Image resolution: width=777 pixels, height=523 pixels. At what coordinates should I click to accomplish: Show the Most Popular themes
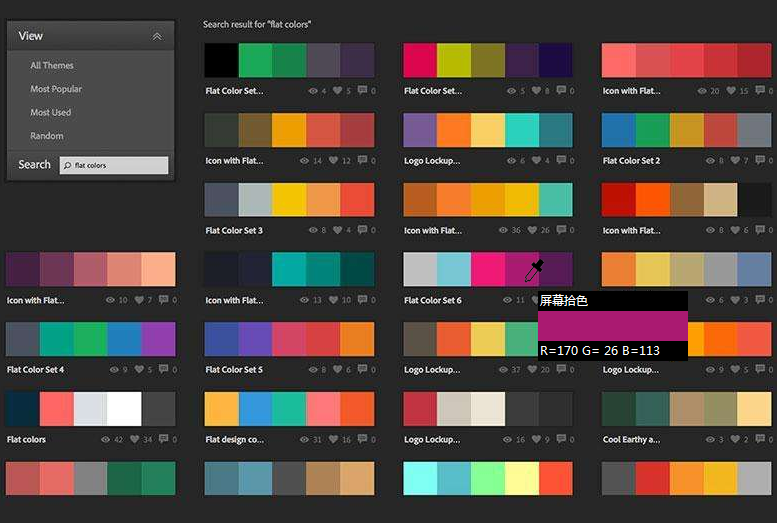[x=56, y=89]
